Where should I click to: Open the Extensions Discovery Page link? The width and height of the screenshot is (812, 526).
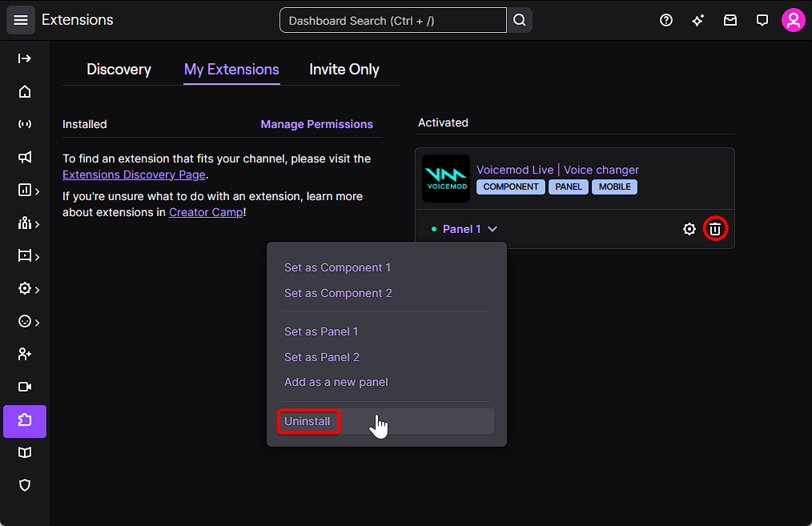[x=134, y=175]
